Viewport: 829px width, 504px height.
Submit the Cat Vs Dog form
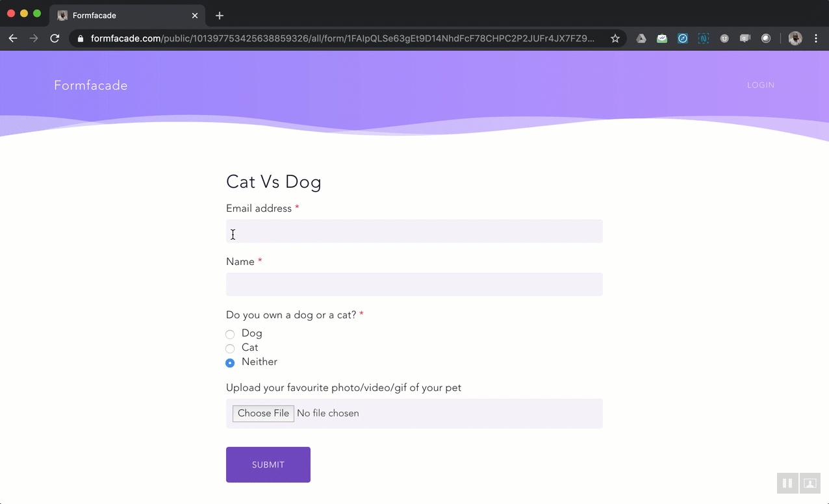268,464
